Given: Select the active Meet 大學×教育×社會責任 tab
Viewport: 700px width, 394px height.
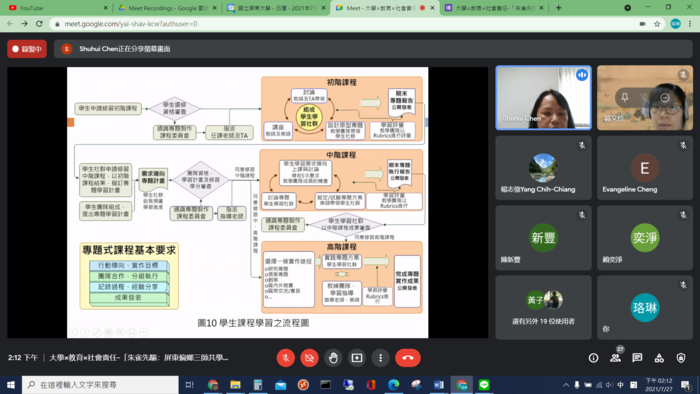Looking at the screenshot, I should 385,8.
